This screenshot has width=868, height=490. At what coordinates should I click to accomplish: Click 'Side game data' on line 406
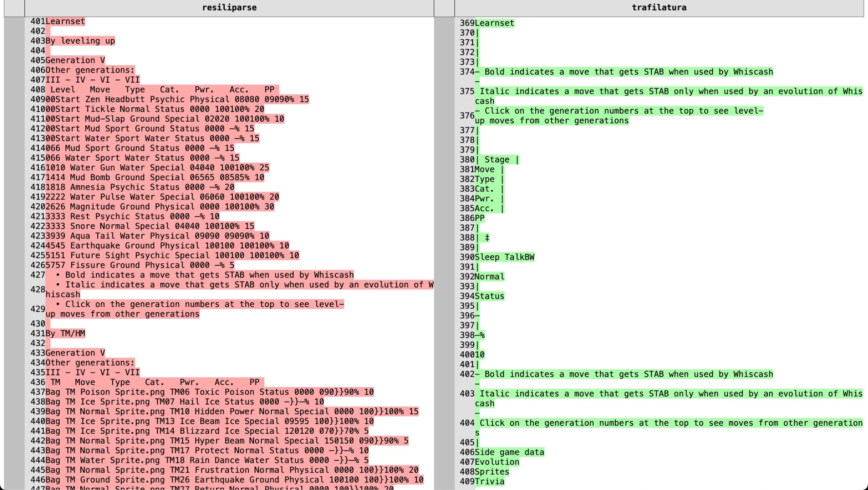tap(509, 452)
